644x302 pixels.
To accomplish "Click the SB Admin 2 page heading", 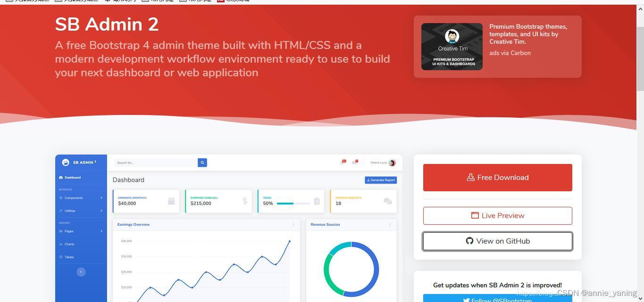I will coord(107,24).
